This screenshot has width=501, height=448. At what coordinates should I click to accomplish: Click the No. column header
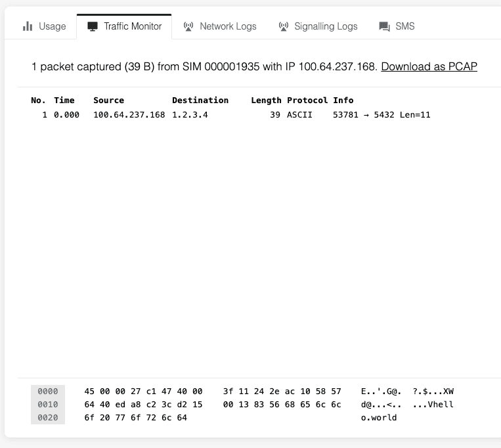pyautogui.click(x=38, y=101)
